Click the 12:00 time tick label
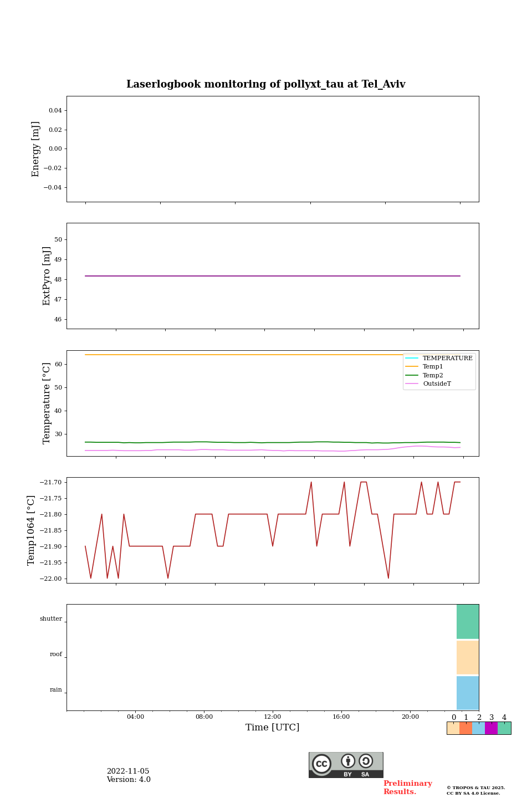 (x=273, y=717)
